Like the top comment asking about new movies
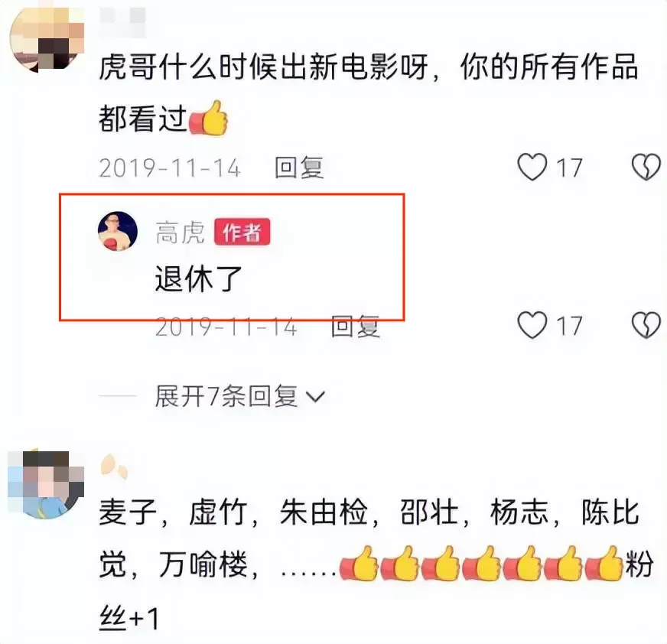 pyautogui.click(x=532, y=167)
